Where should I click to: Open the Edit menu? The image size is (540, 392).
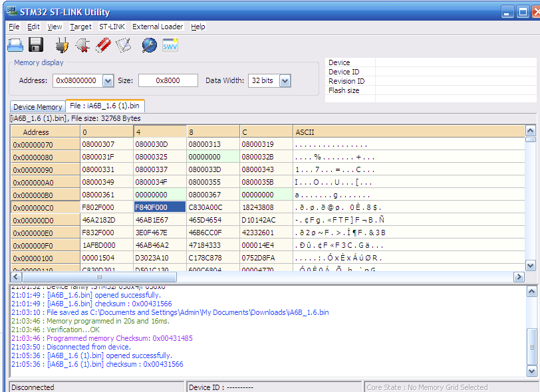[x=33, y=27]
